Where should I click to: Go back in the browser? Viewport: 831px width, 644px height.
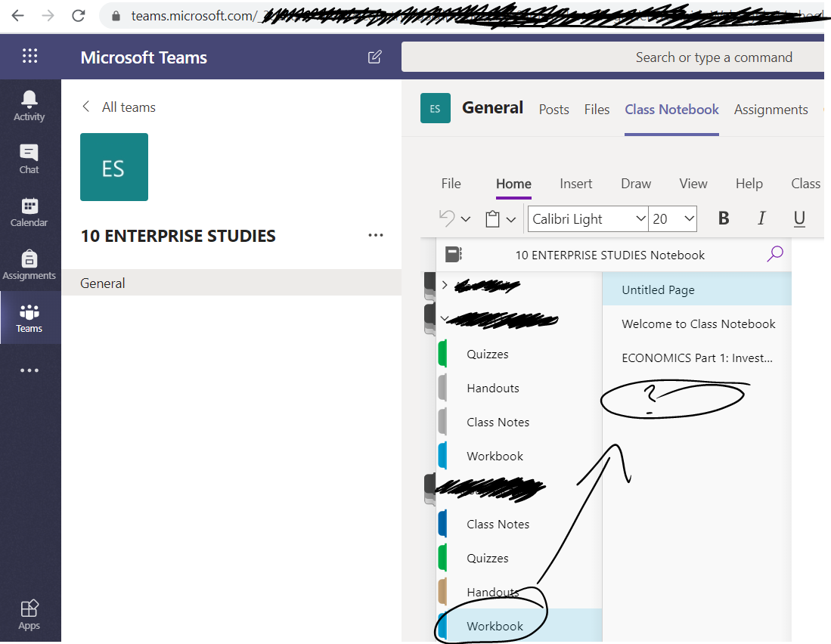point(17,16)
